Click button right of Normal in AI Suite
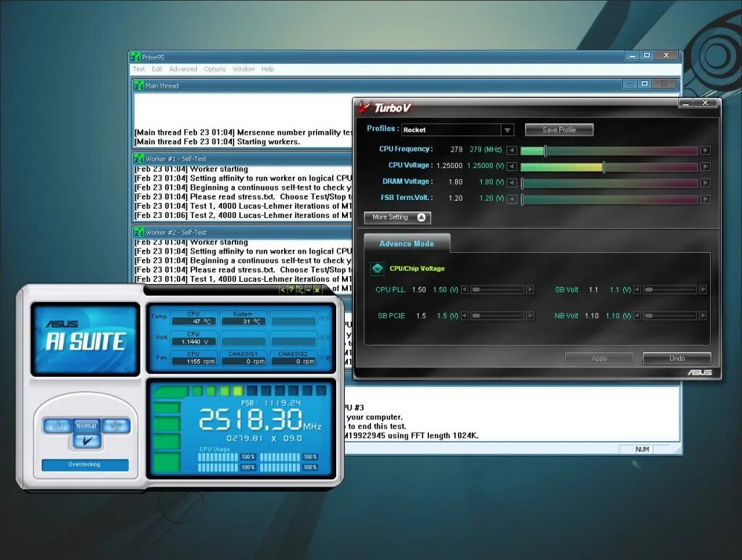This screenshot has height=560, width=742. coord(116,426)
